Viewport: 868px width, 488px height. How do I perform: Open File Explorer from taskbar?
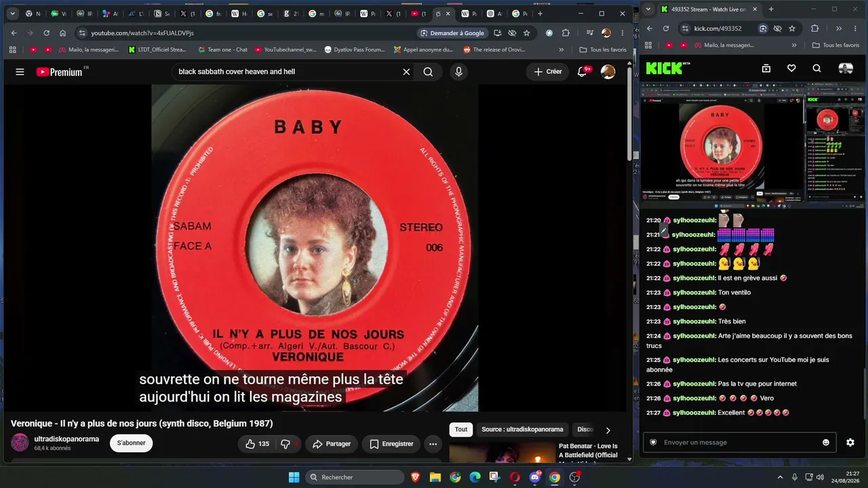pyautogui.click(x=435, y=477)
